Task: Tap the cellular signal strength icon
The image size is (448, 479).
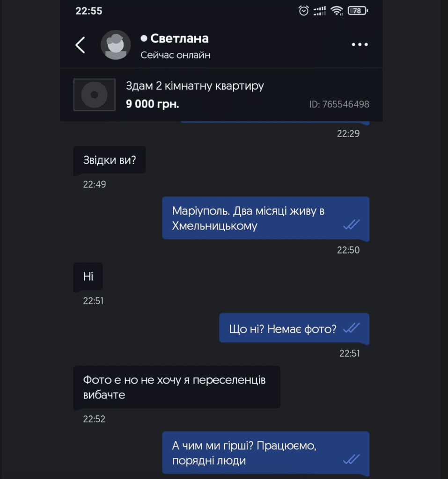Action: click(x=320, y=11)
